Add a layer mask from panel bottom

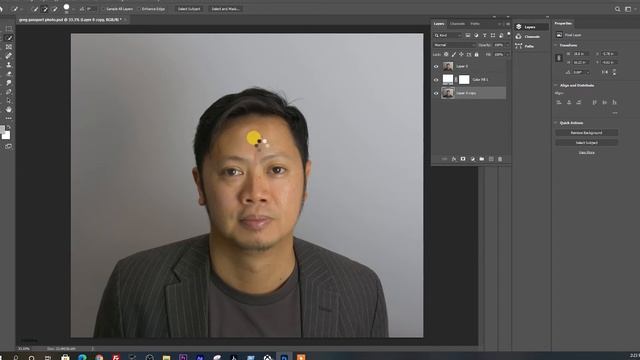click(463, 159)
